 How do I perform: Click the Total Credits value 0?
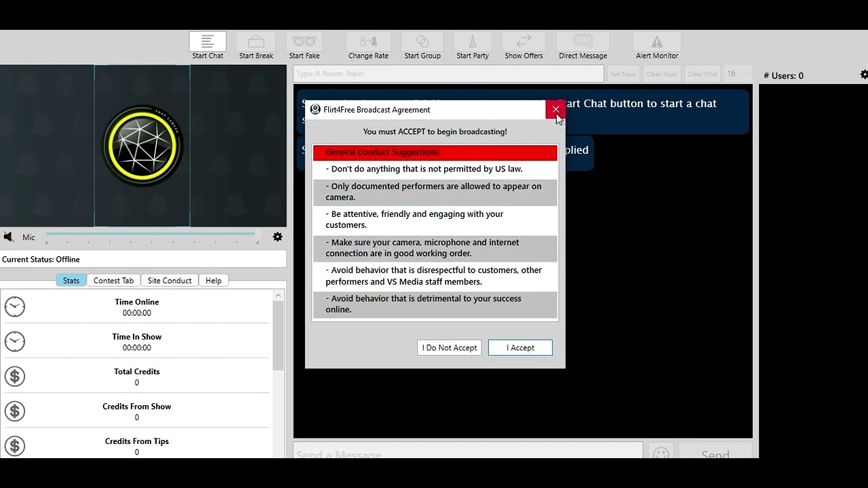tap(137, 383)
